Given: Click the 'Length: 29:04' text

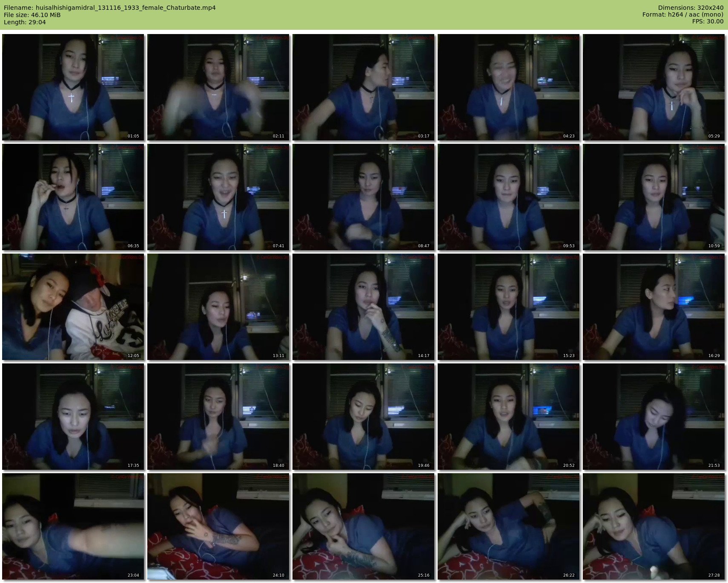Looking at the screenshot, I should 25,22.
